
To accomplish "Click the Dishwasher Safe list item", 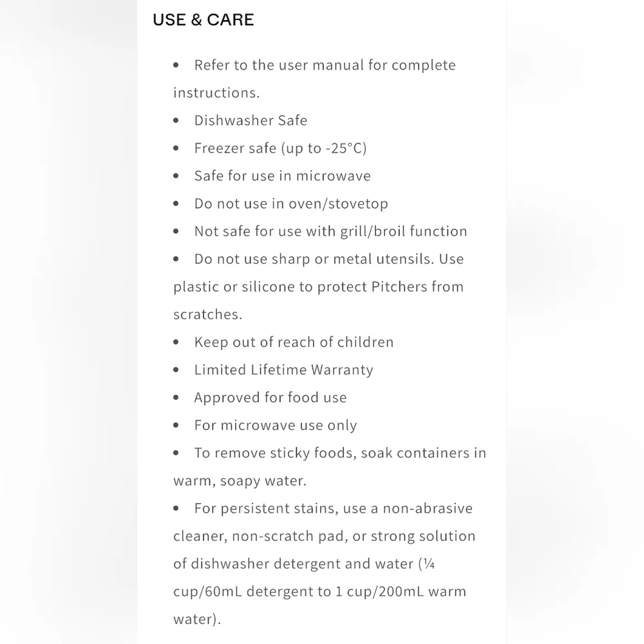I will (251, 120).
